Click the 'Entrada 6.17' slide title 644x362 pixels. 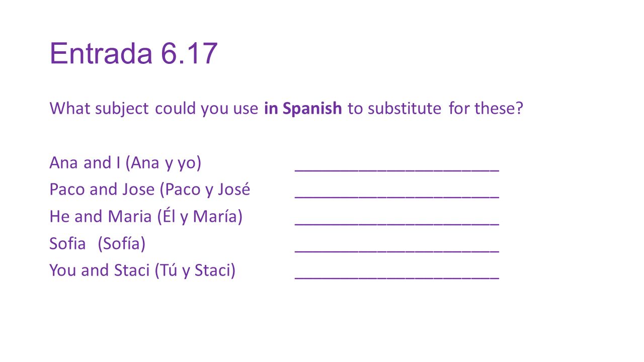click(x=133, y=53)
